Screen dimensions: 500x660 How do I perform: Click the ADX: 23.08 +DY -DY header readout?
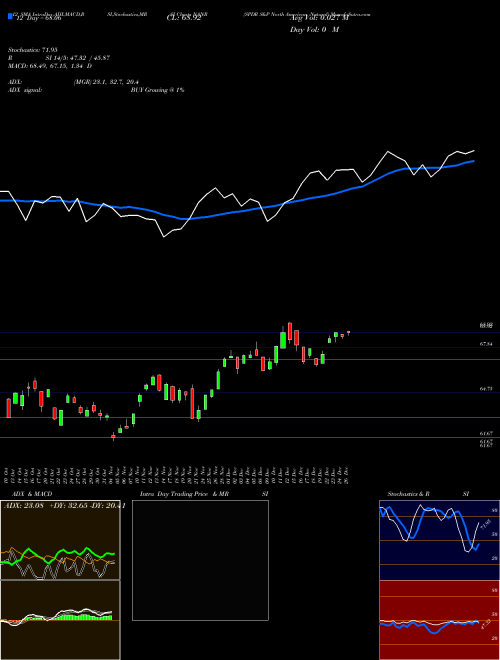pyautogui.click(x=64, y=506)
